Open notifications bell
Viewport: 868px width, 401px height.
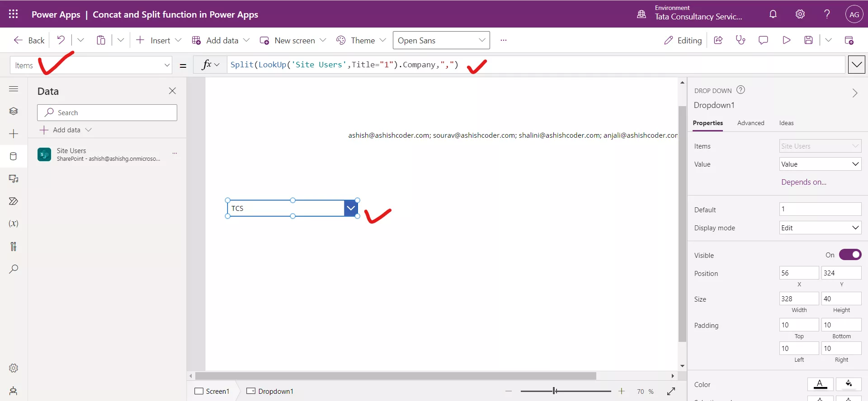click(x=773, y=14)
